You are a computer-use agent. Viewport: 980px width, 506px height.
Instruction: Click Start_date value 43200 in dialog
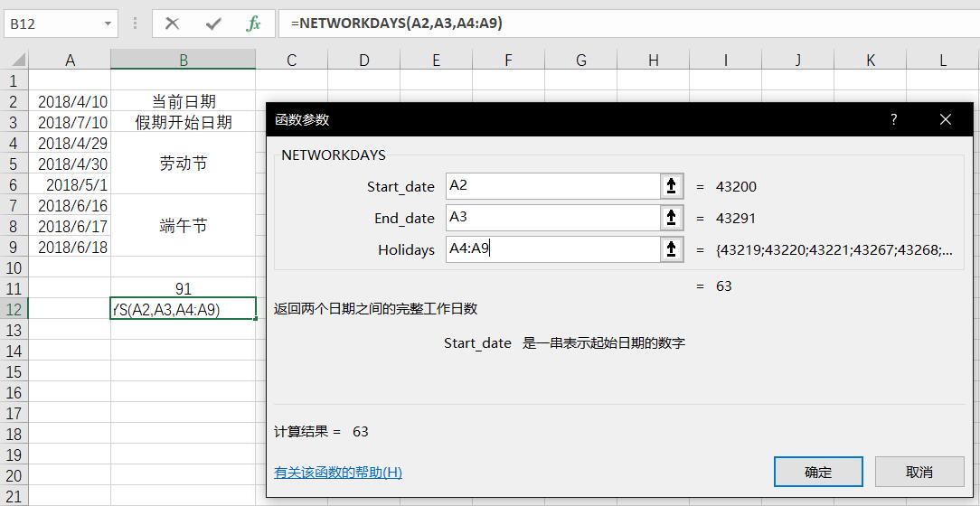[x=736, y=186]
